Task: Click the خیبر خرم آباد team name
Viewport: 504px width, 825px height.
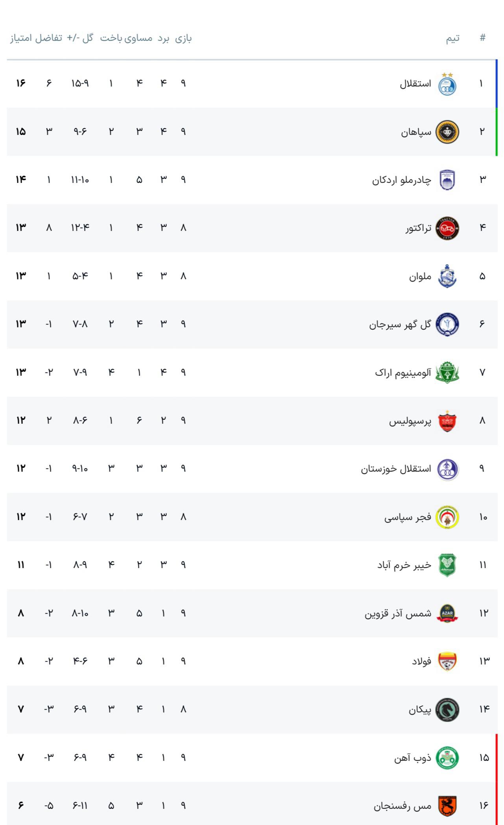Action: click(x=404, y=565)
